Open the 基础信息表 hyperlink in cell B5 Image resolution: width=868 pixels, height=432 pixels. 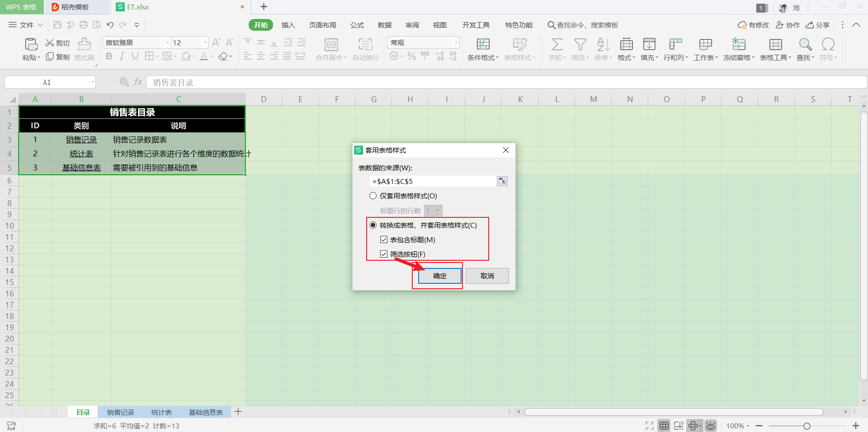[81, 168]
